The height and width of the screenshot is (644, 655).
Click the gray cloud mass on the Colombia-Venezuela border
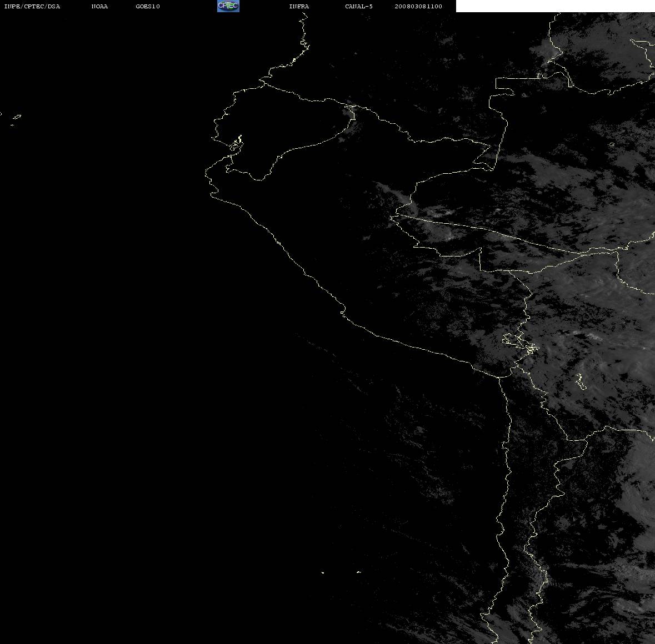tap(547, 52)
